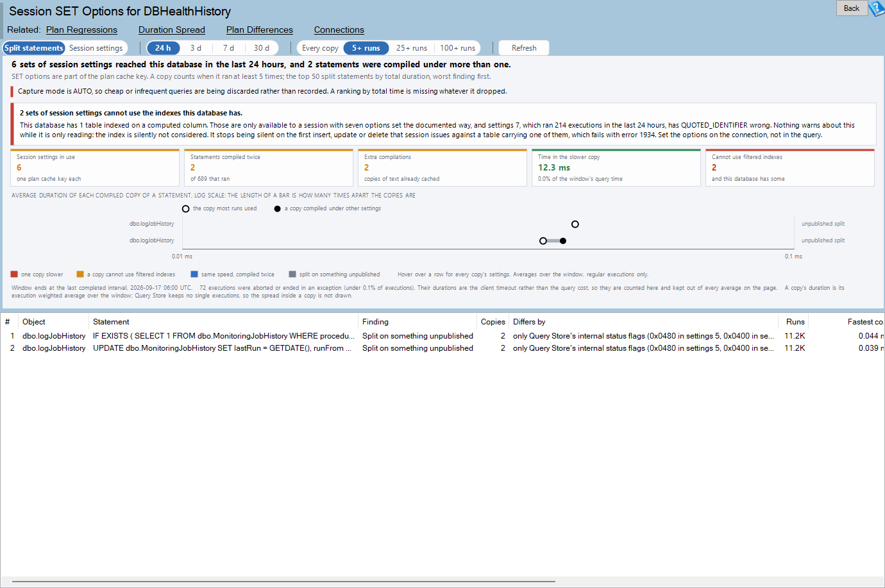Select the 3 d time window
The height and width of the screenshot is (588, 885).
[x=196, y=48]
